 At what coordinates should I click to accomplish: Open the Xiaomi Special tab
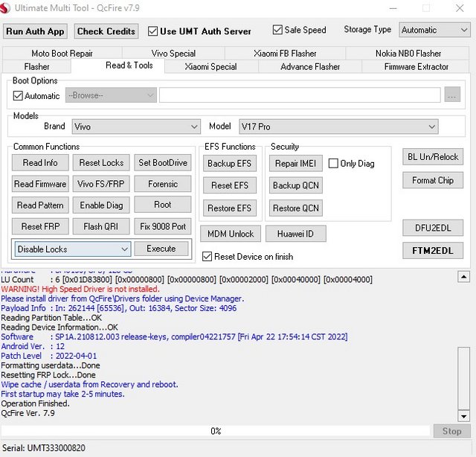point(211,66)
